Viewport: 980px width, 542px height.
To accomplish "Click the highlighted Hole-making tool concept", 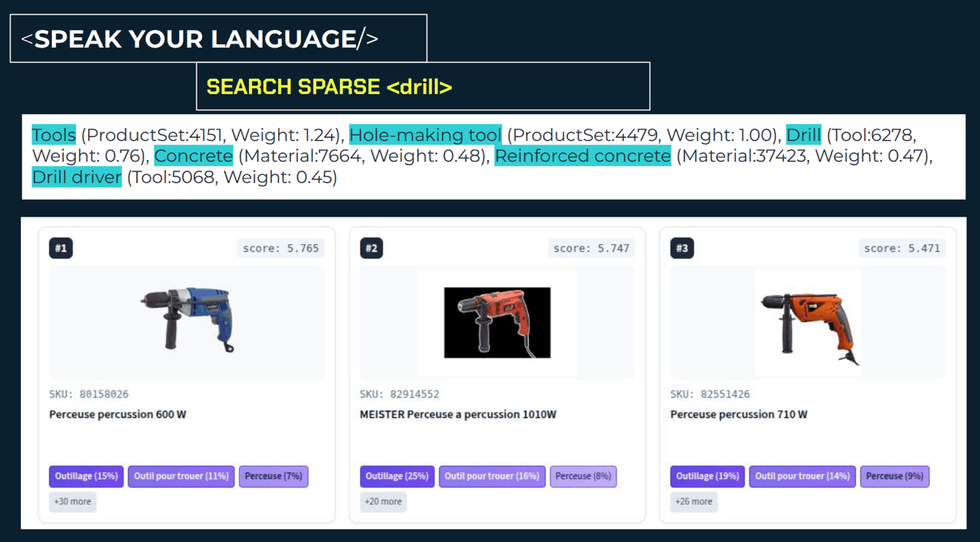I will tap(426, 135).
